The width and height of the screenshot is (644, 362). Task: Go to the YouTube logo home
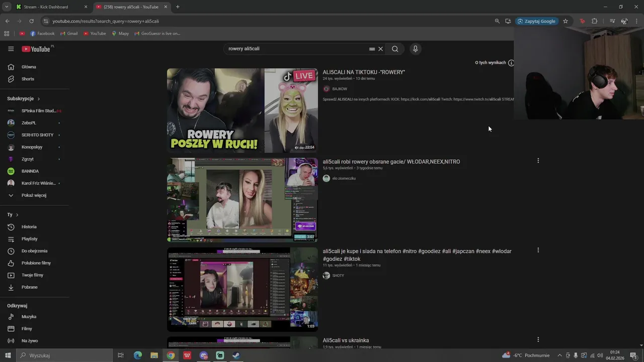36,49
